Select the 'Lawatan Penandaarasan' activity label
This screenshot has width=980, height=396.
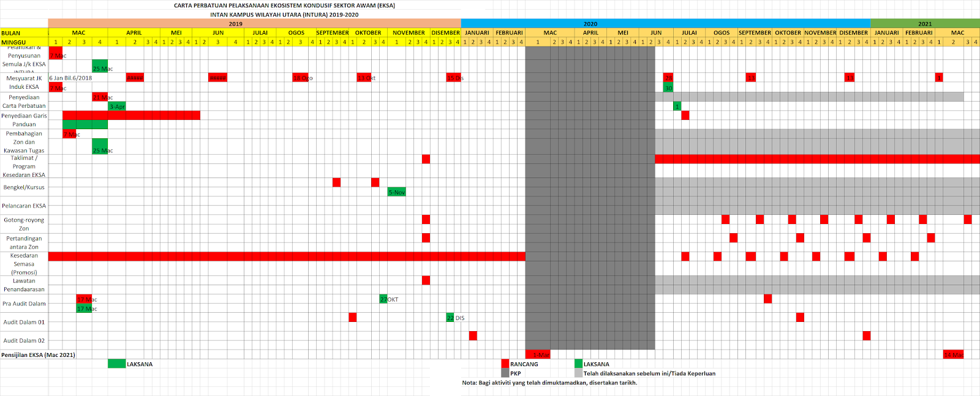click(24, 285)
